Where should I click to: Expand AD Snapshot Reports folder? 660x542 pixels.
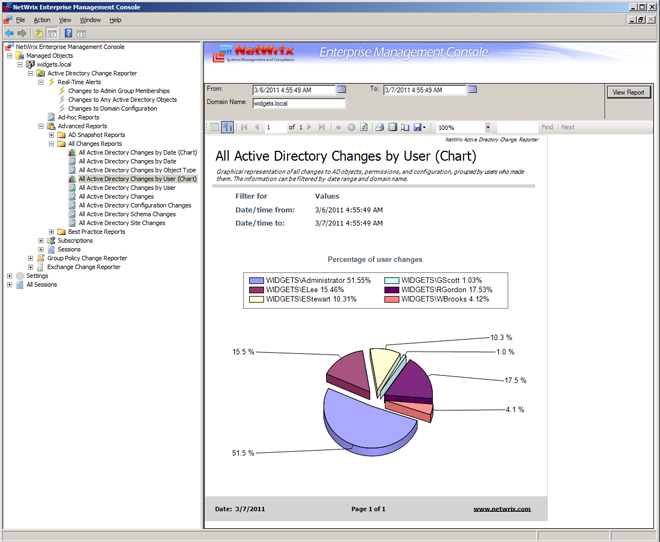(51, 135)
